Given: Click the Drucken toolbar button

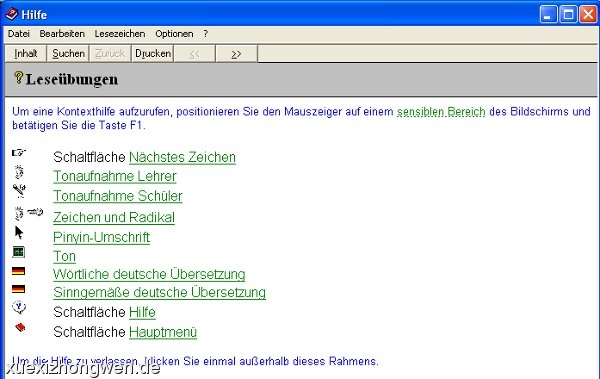Looking at the screenshot, I should (153, 53).
